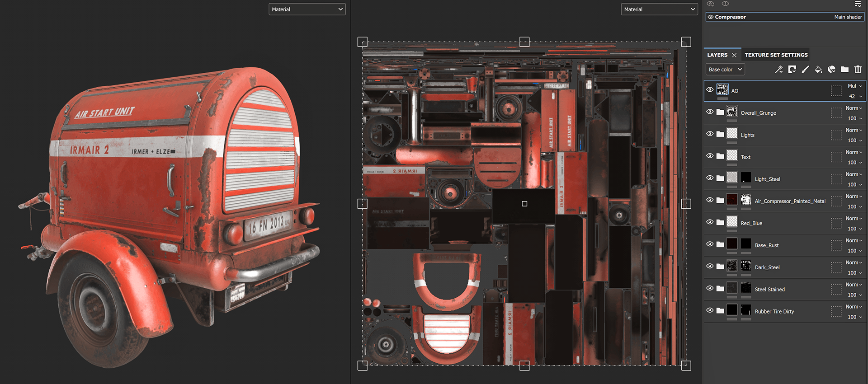The width and height of the screenshot is (868, 384).
Task: Open the 2D viewport Material dropdown
Action: [x=660, y=9]
